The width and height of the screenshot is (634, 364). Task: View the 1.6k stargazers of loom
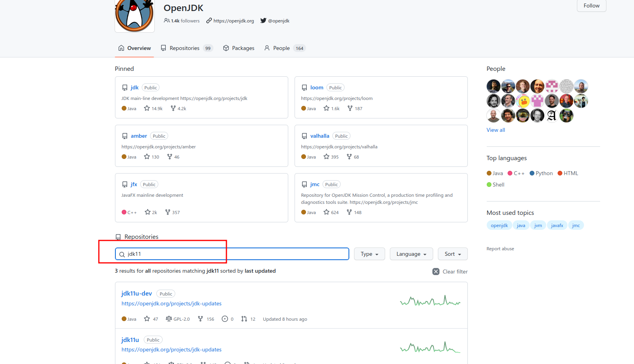pyautogui.click(x=331, y=109)
